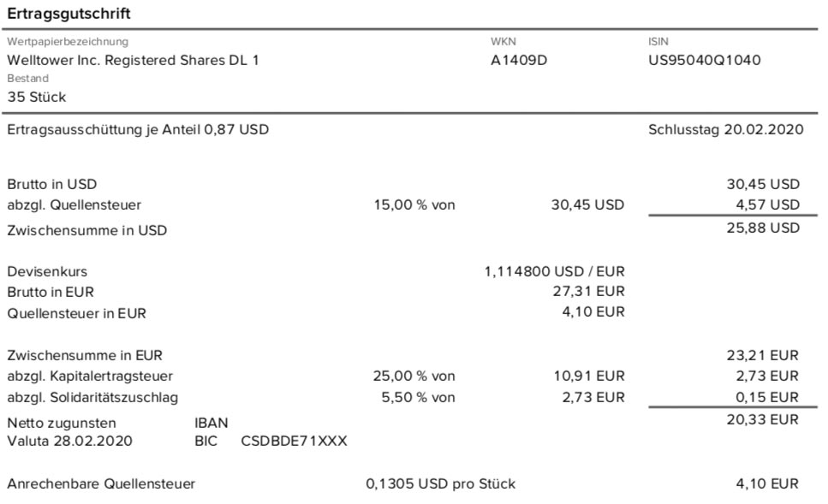Click Schlusstag 20.02.2020 date
Image resolution: width=828 pixels, height=504 pixels.
click(x=725, y=129)
